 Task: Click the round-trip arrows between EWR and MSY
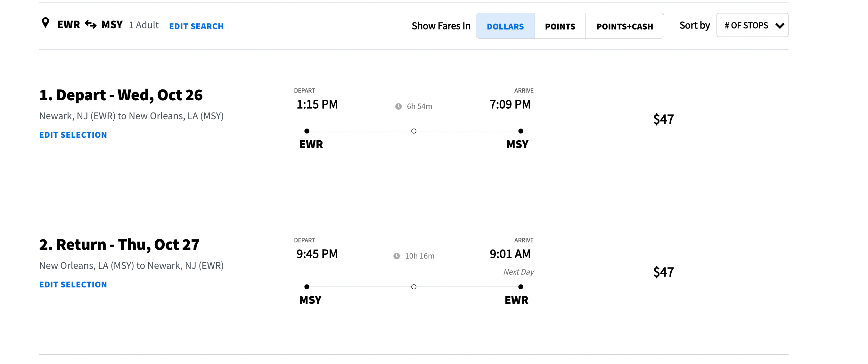[x=91, y=24]
